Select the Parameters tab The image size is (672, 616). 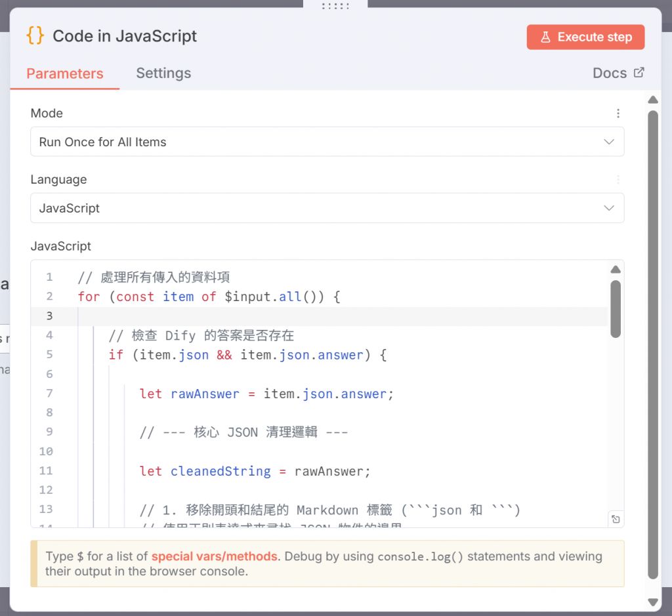65,73
